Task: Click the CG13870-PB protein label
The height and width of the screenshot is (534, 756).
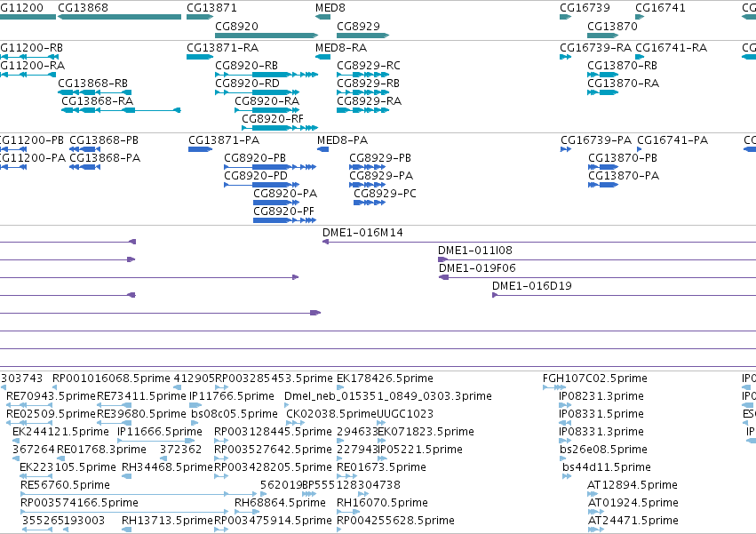Action: click(x=623, y=158)
